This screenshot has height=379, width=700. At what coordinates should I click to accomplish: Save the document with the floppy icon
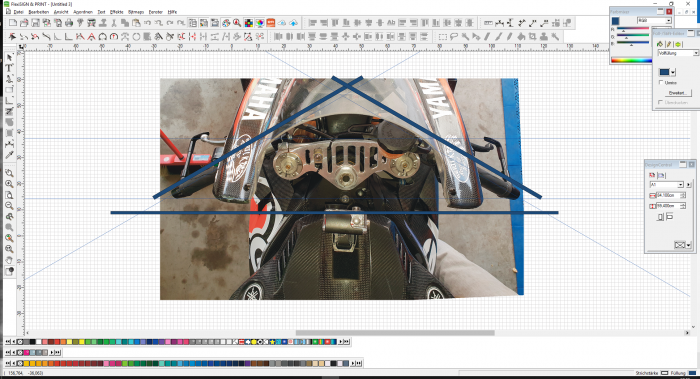(x=35, y=23)
